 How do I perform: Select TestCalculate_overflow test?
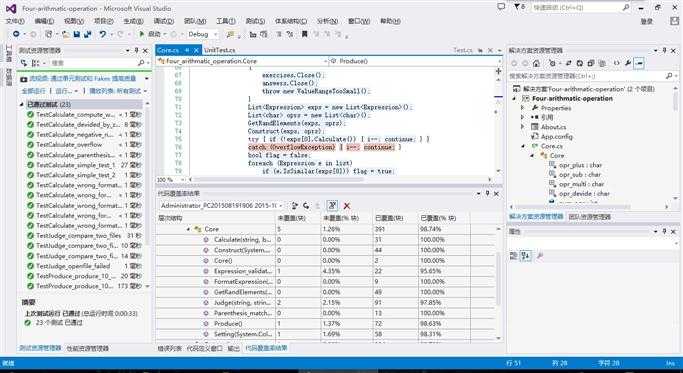coord(84,145)
